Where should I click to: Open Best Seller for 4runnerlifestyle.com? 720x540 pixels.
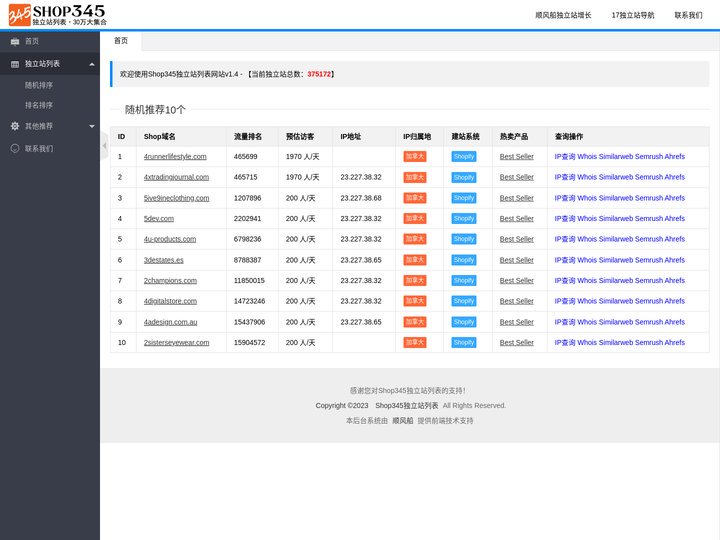click(x=517, y=157)
